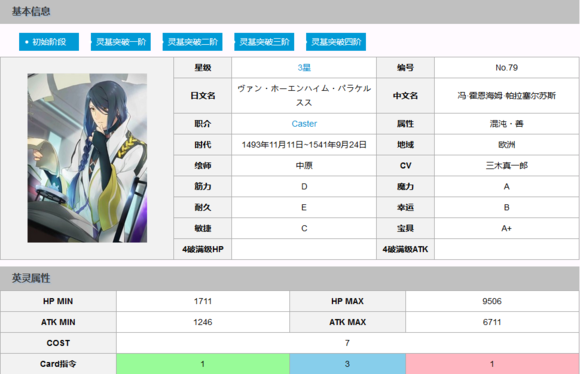Click the servant portrait image
The image size is (580, 374).
[x=87, y=158]
